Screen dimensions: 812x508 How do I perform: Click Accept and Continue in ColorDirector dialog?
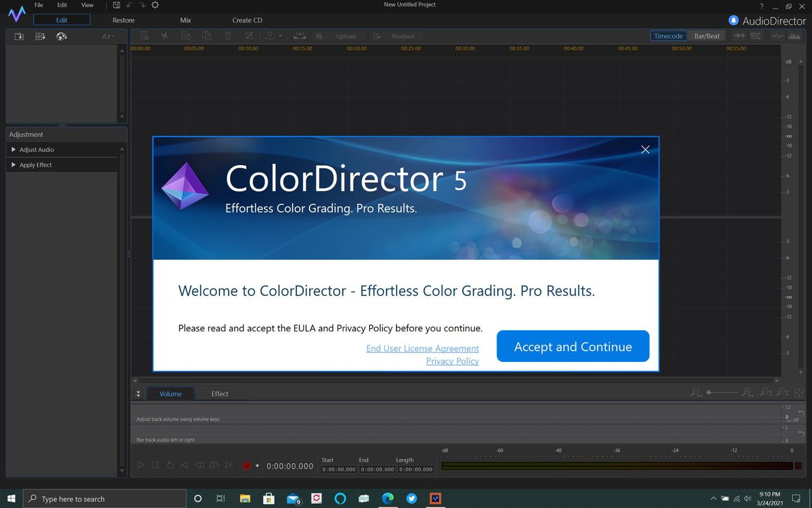pos(573,346)
